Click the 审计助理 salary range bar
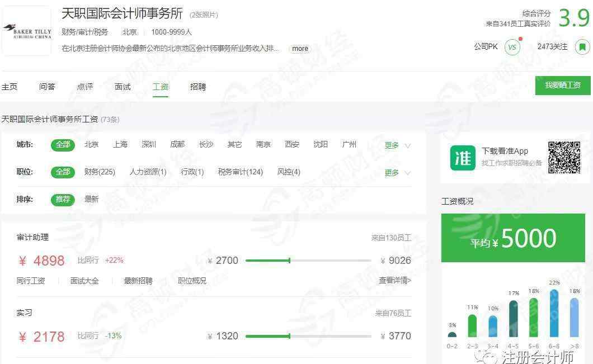 308,261
